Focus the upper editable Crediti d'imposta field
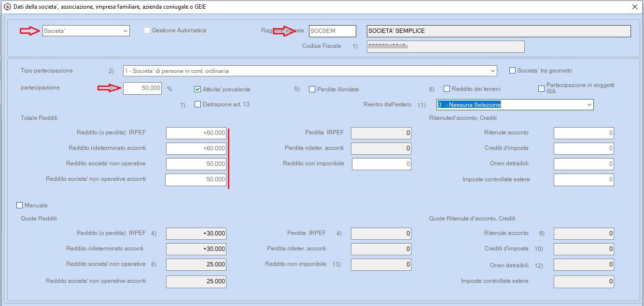The image size is (644, 306). coord(584,148)
